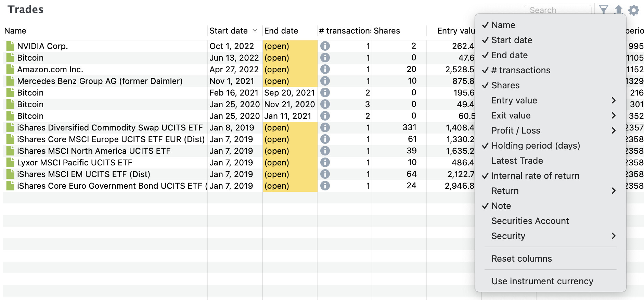
Task: Click info icon in Amazon.com Inc. row
Action: (325, 69)
